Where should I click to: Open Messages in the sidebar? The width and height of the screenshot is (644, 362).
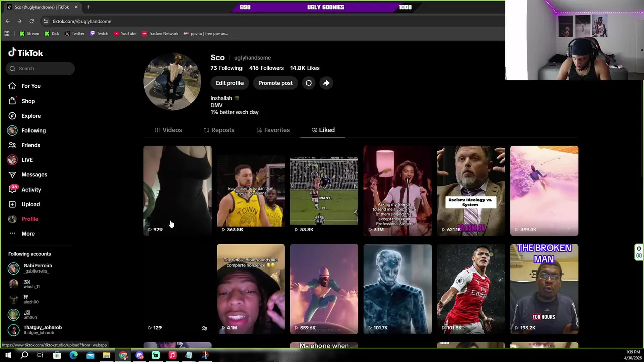pyautogui.click(x=28, y=174)
